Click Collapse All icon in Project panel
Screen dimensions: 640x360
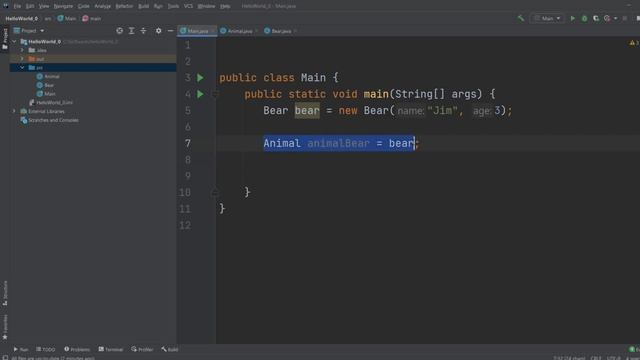pos(143,31)
